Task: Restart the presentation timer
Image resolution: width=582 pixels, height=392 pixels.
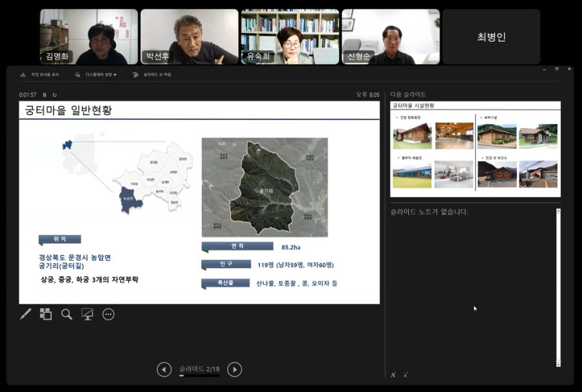Action: coord(54,95)
